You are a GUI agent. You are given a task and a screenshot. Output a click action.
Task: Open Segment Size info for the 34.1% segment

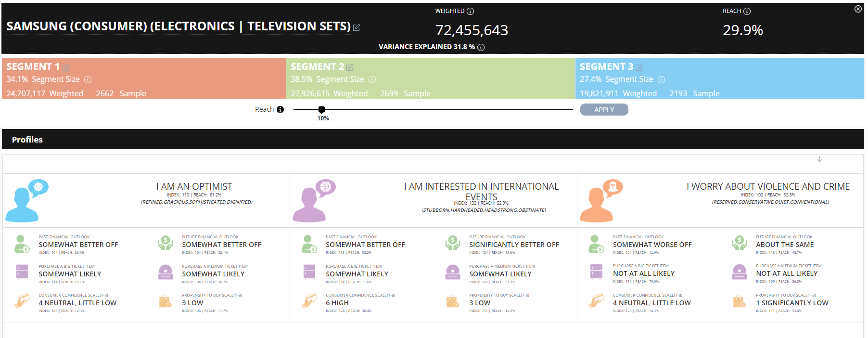pyautogui.click(x=88, y=79)
